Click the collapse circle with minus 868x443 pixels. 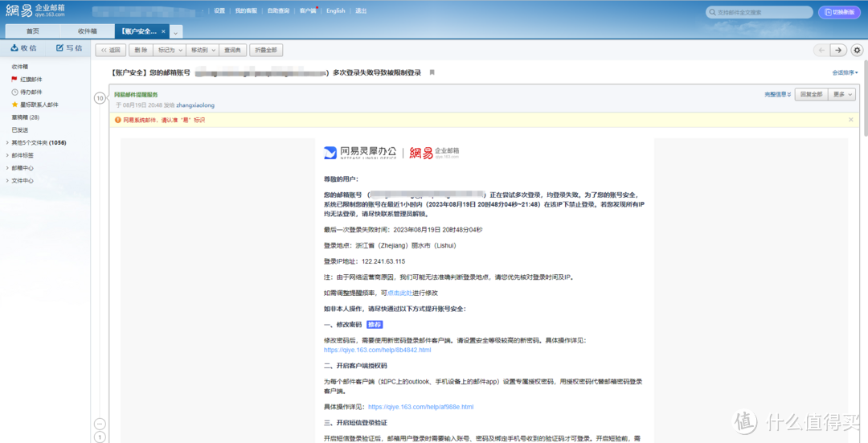100,424
